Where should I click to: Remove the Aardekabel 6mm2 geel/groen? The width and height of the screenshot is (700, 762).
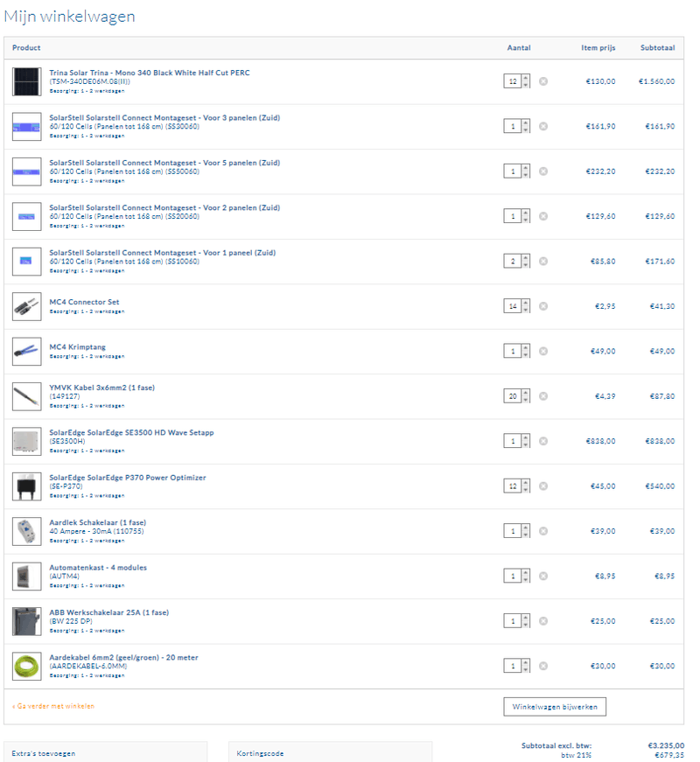point(543,665)
